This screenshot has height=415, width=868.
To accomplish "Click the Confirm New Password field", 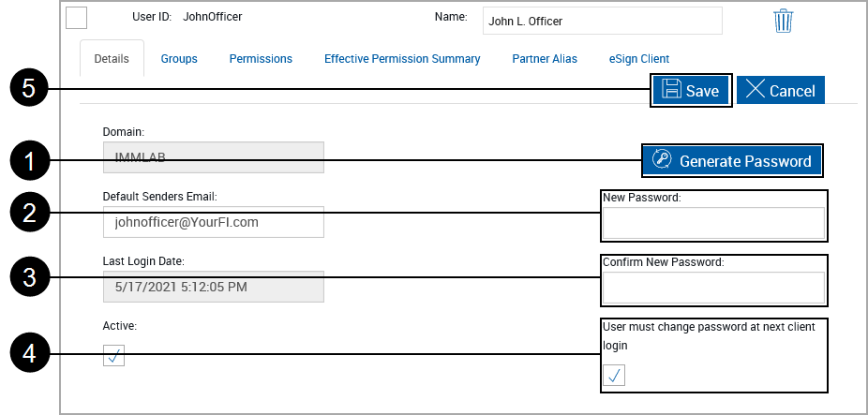I will tap(713, 288).
